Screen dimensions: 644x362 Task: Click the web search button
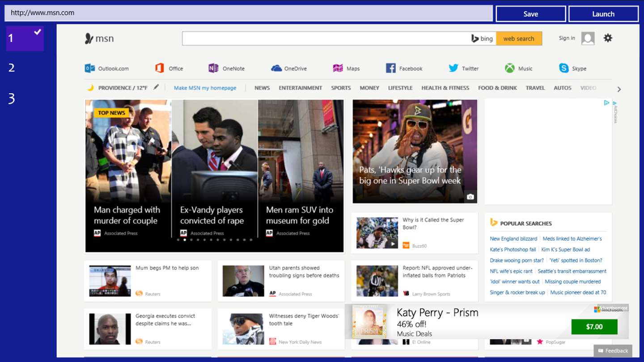click(x=519, y=38)
